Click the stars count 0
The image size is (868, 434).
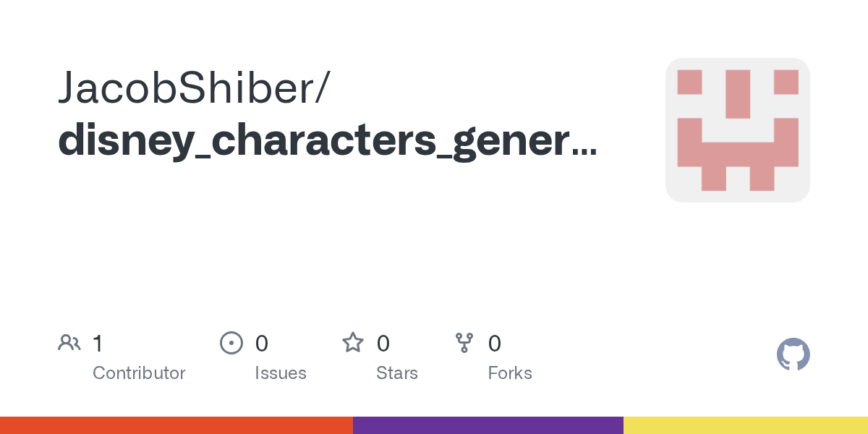pyautogui.click(x=383, y=343)
